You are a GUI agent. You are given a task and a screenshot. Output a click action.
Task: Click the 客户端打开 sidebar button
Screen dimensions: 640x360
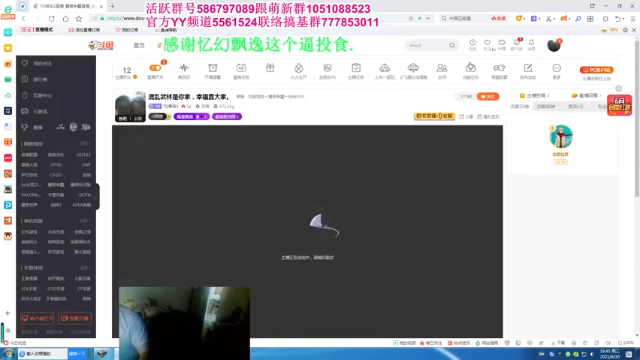pos(37,318)
